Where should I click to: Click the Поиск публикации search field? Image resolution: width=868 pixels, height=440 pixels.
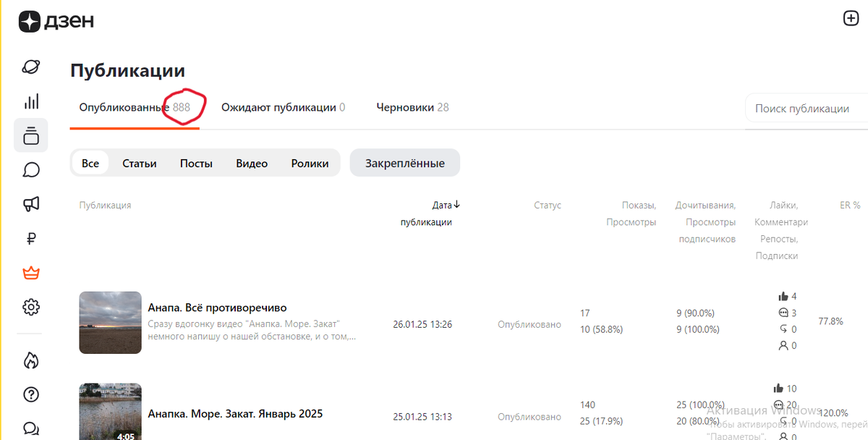(807, 109)
